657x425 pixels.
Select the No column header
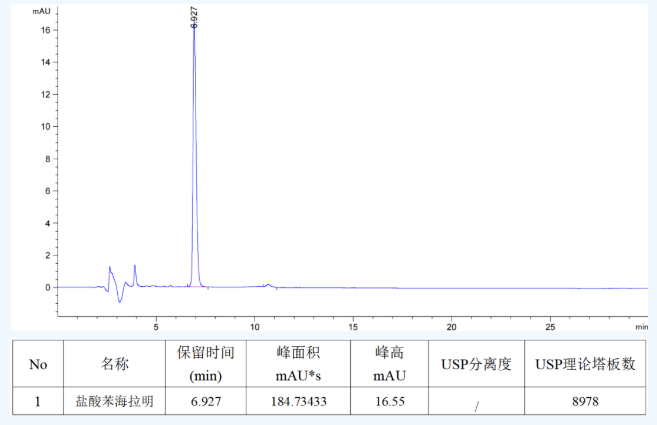[x=38, y=364]
